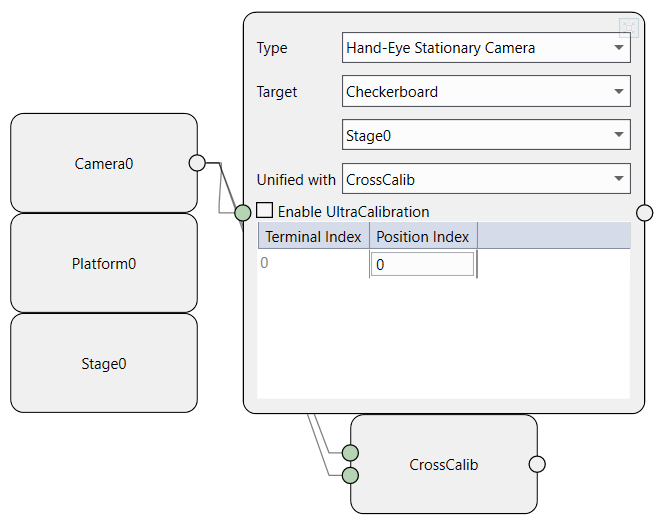This screenshot has height=521, width=656.
Task: Click the calibration node's white output port
Action: 645,212
